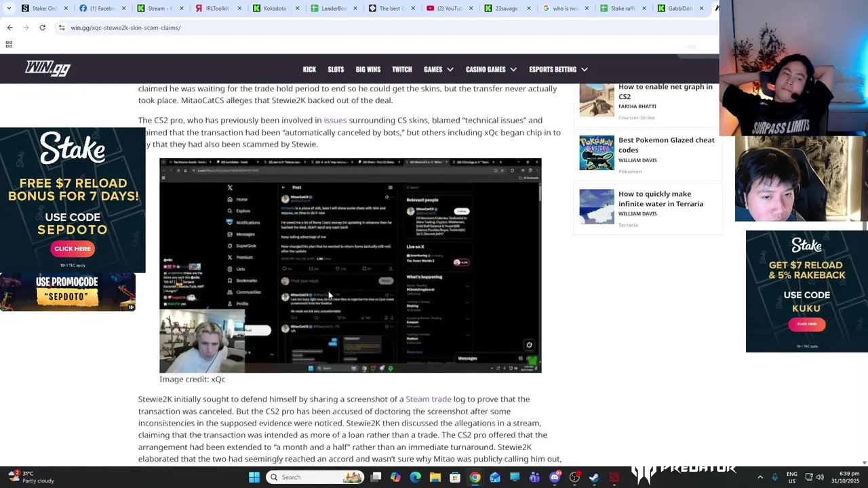Switch to the LeaderBoard browser tab

point(333,8)
